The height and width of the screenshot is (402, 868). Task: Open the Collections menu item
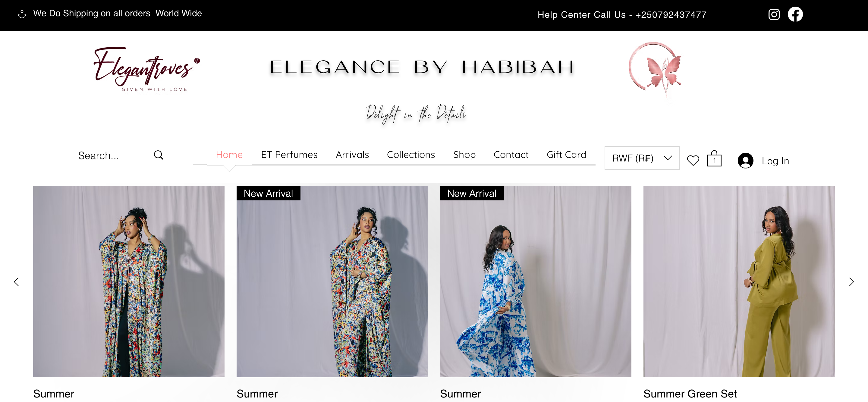click(411, 155)
